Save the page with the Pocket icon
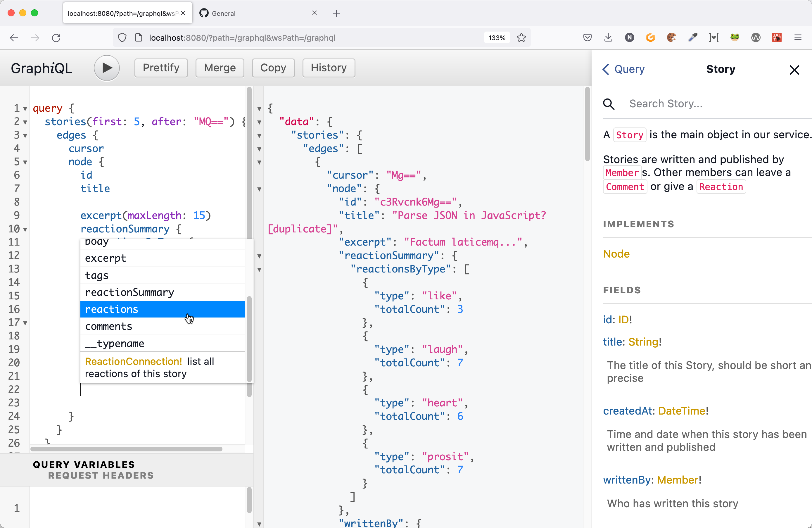812x528 pixels. (588, 37)
